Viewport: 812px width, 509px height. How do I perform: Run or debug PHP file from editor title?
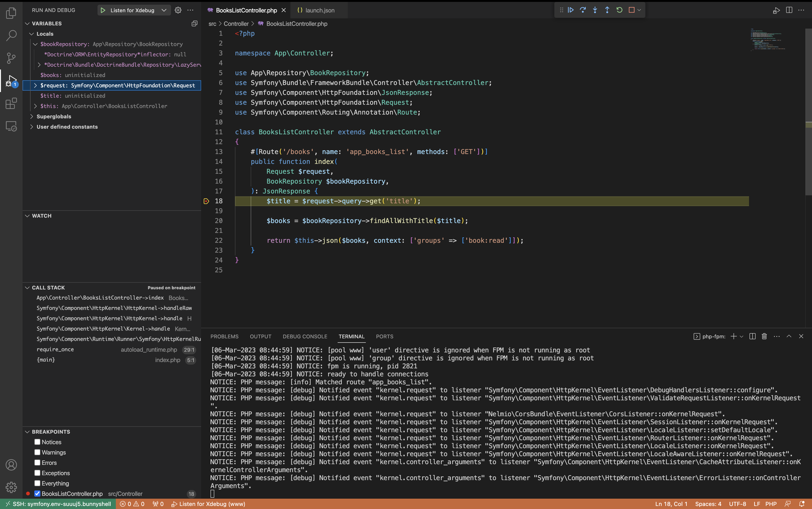pos(776,10)
